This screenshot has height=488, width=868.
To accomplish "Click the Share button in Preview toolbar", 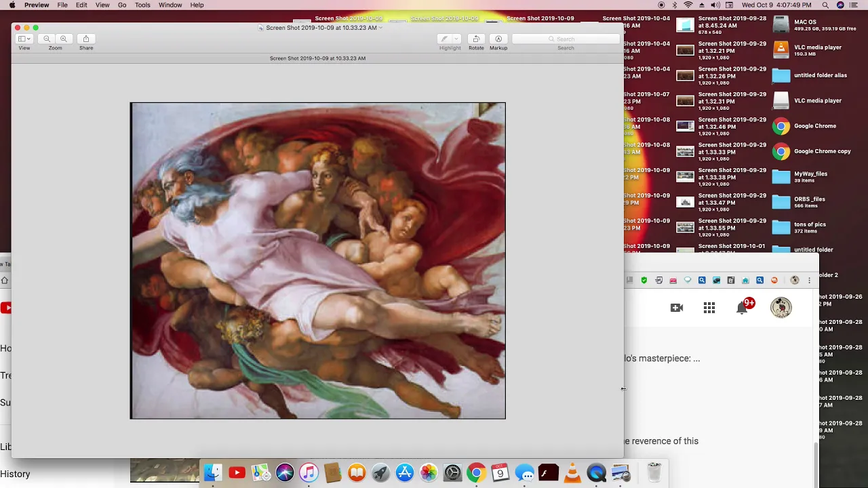I will (86, 39).
